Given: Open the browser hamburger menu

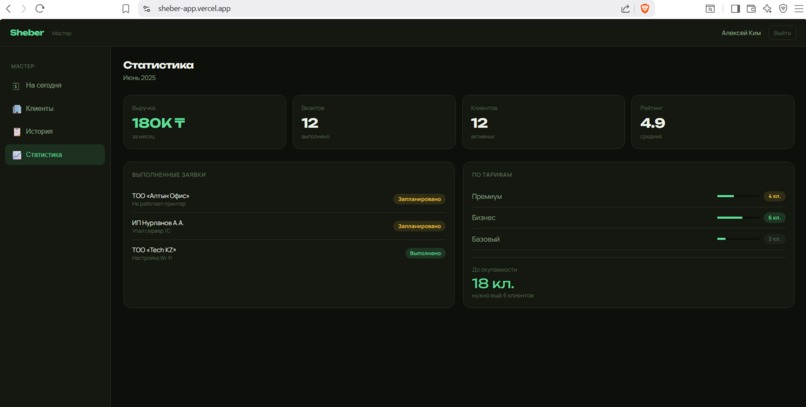Looking at the screenshot, I should pyautogui.click(x=798, y=8).
